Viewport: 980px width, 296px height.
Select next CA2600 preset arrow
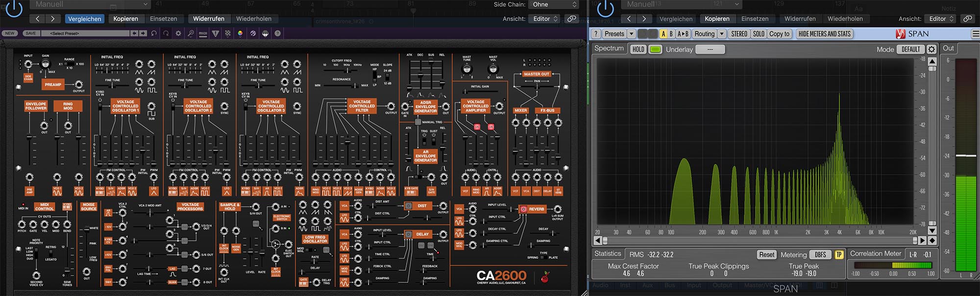click(143, 33)
